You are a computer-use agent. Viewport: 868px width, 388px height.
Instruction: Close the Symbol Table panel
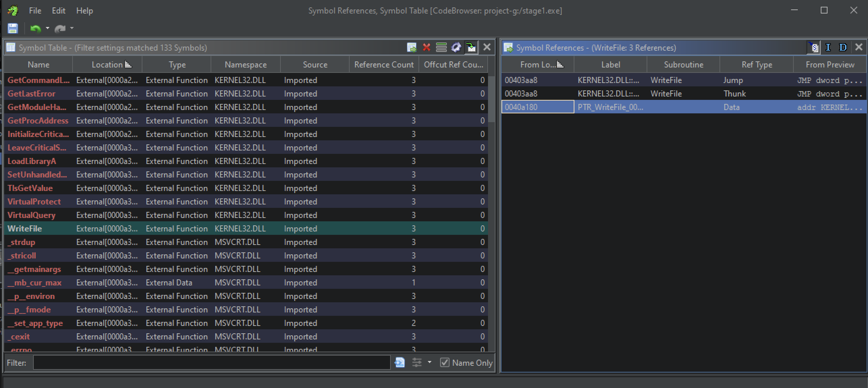487,47
